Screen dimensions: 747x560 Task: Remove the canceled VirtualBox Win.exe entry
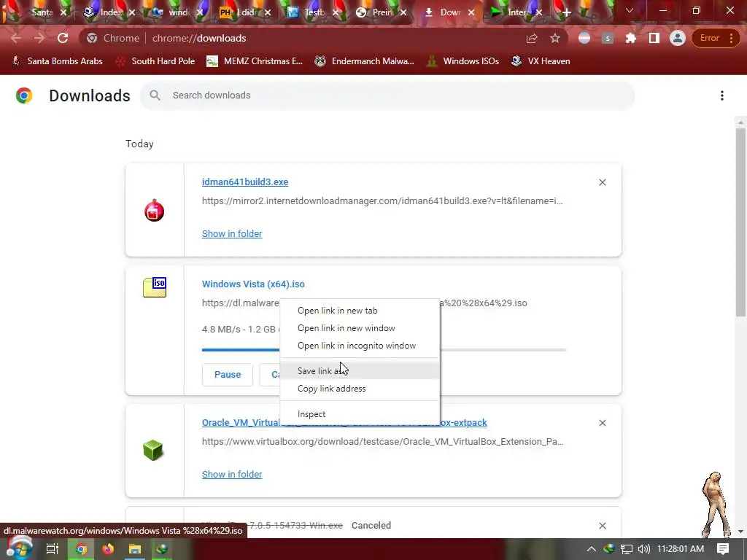(x=602, y=526)
